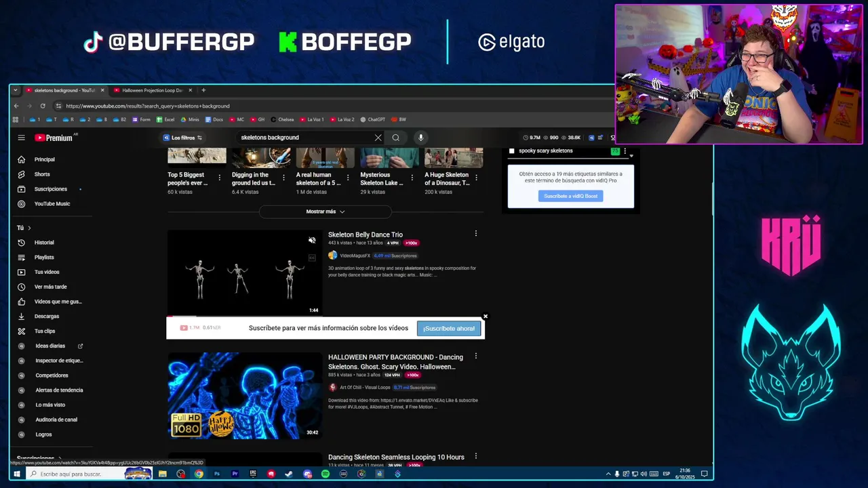This screenshot has height=488, width=868.
Task: Click the browser address bar URL
Action: [148, 106]
